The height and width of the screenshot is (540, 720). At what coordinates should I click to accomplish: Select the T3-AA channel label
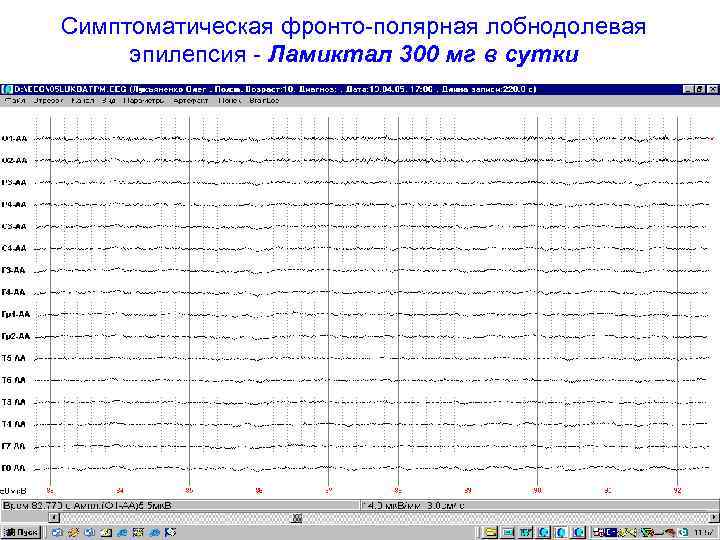[x=13, y=402]
